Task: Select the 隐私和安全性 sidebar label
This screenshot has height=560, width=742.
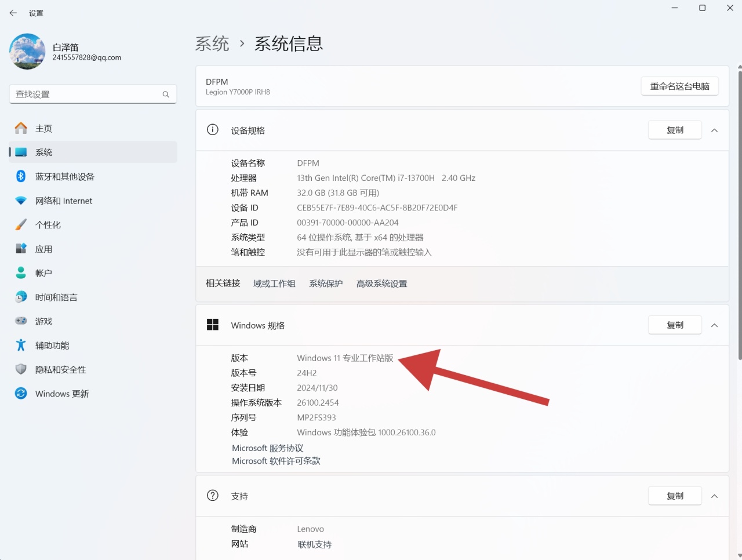Action: point(60,369)
